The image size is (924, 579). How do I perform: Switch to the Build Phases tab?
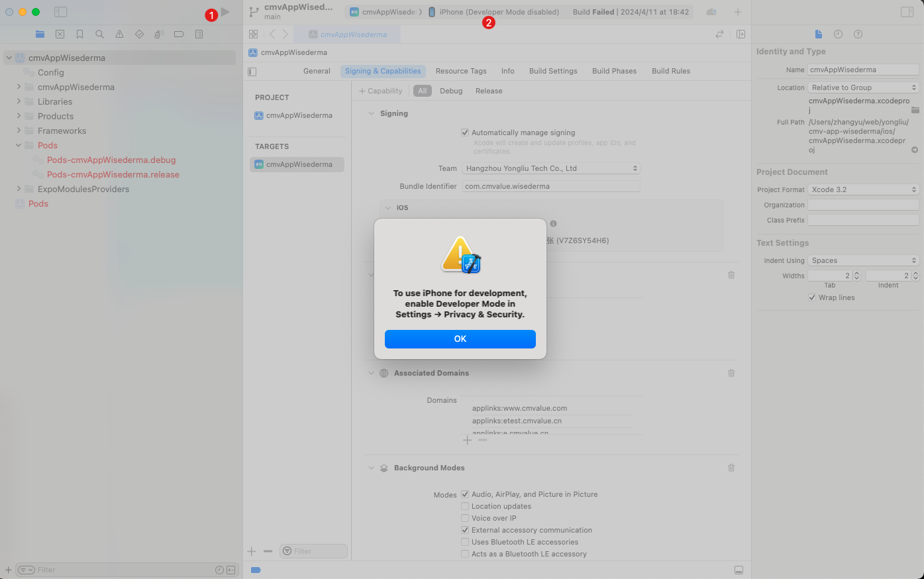tap(614, 71)
